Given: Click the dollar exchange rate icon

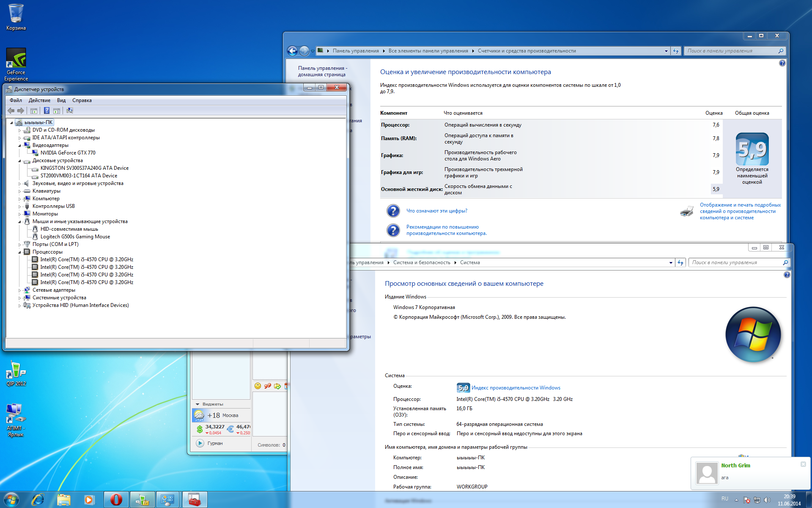Looking at the screenshot, I should tap(200, 429).
